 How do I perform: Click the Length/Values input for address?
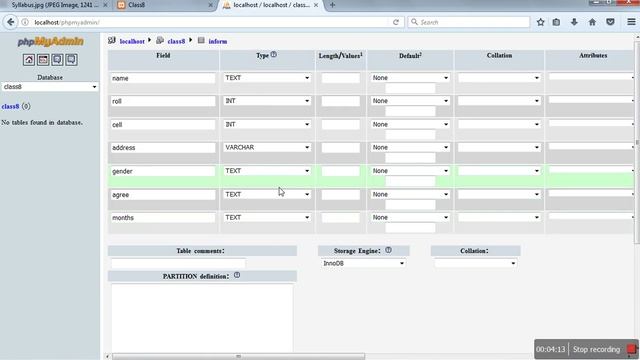click(340, 147)
